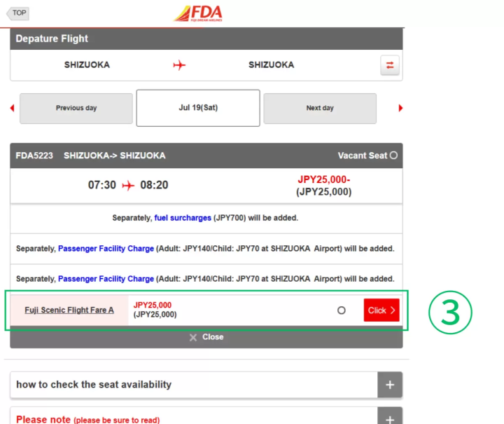Swap departure and arrival airports icon
Viewport: 504px width, 424px height.
coord(390,65)
